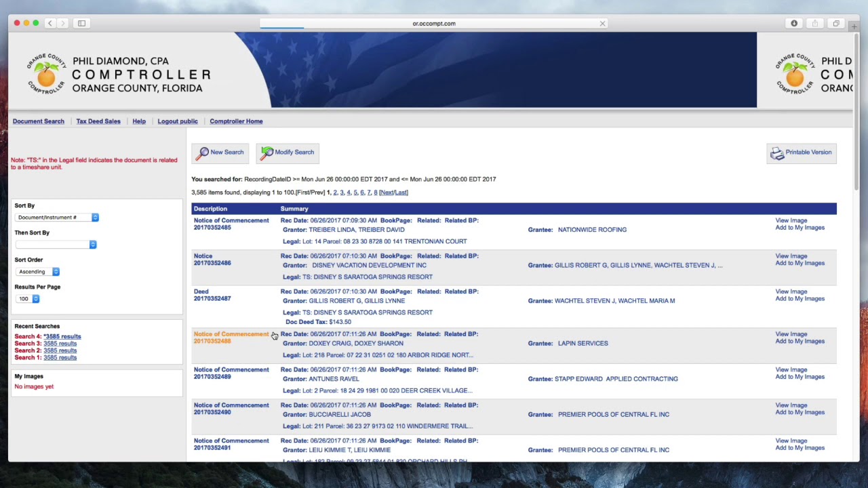Image resolution: width=868 pixels, height=488 pixels.
Task: Toggle the Safari sidebar button
Action: pyautogui.click(x=81, y=23)
